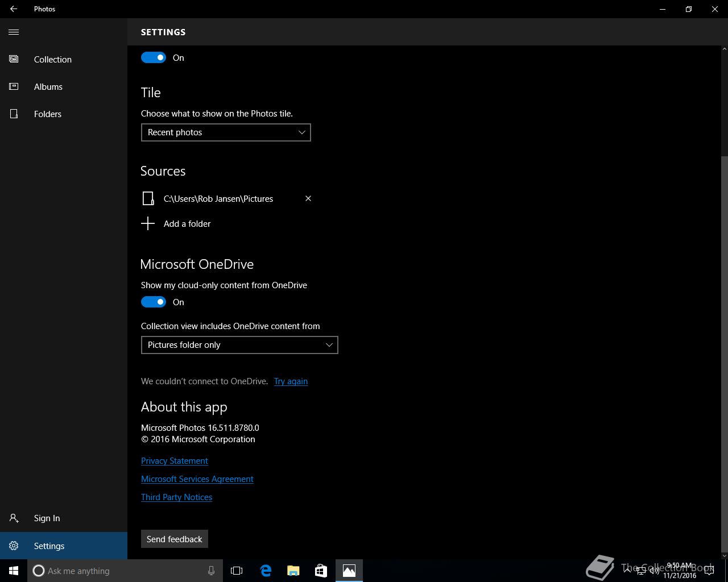Open the Folders view
This screenshot has width=728, height=582.
(64, 114)
